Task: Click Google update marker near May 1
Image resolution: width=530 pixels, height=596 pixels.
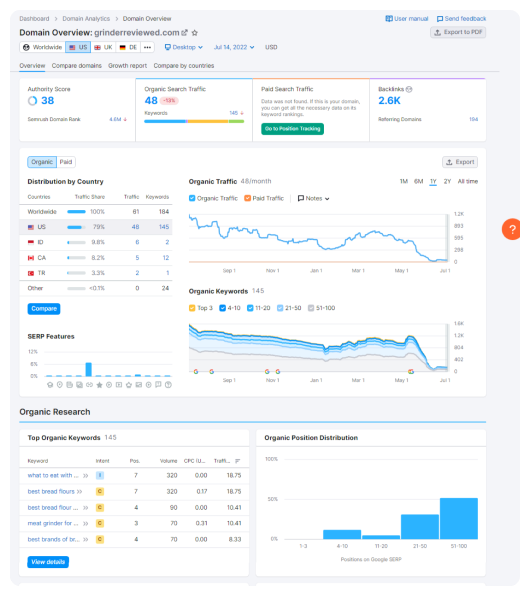Action: click(411, 371)
